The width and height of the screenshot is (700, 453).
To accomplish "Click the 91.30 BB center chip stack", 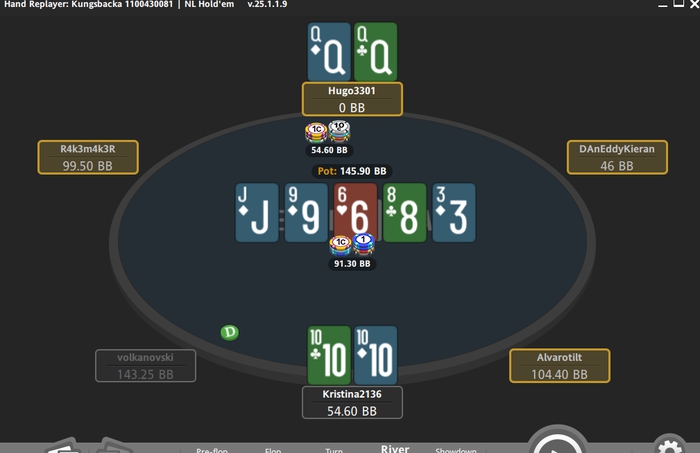I will [352, 245].
